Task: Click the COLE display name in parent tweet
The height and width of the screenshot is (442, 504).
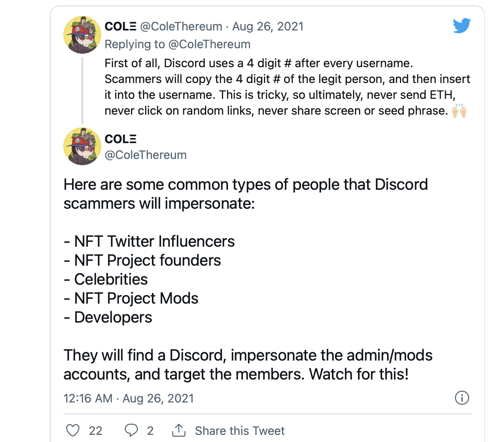Action: 120,26
